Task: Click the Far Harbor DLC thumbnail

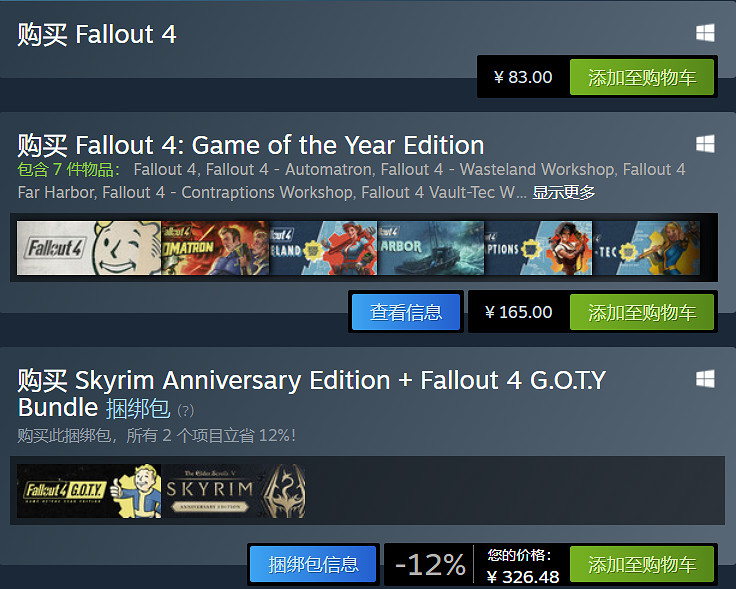Action: (x=430, y=248)
